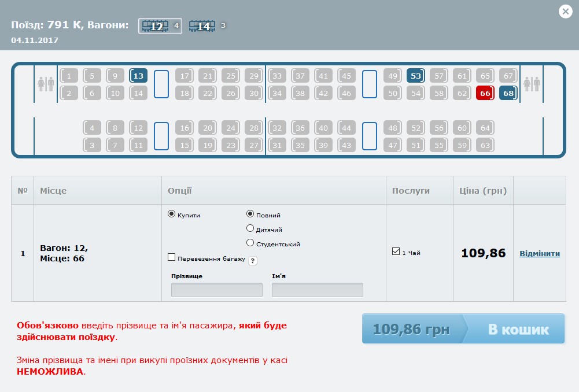Switch to train car 14 icon

(x=202, y=26)
